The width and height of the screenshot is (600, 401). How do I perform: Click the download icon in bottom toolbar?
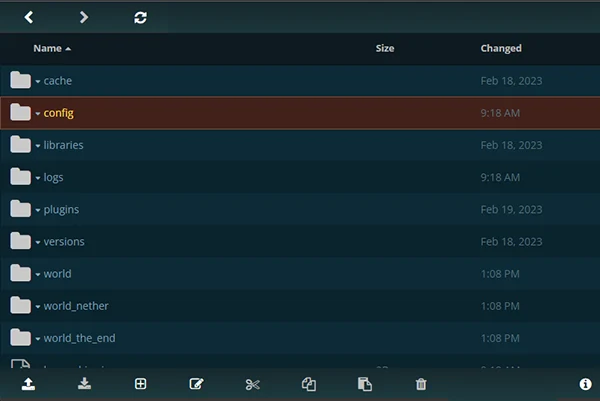pos(85,384)
